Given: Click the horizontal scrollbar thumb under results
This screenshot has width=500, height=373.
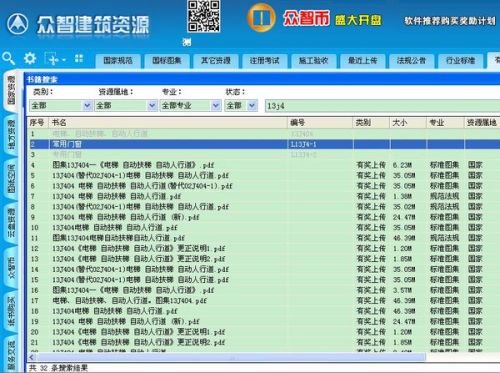Looking at the screenshot, I should pos(231,357).
